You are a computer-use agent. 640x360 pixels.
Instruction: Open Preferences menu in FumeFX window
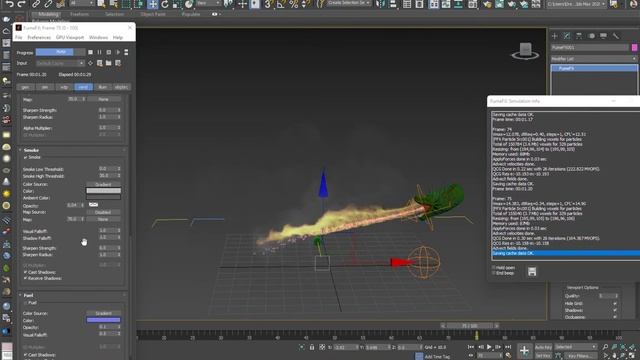[39, 38]
